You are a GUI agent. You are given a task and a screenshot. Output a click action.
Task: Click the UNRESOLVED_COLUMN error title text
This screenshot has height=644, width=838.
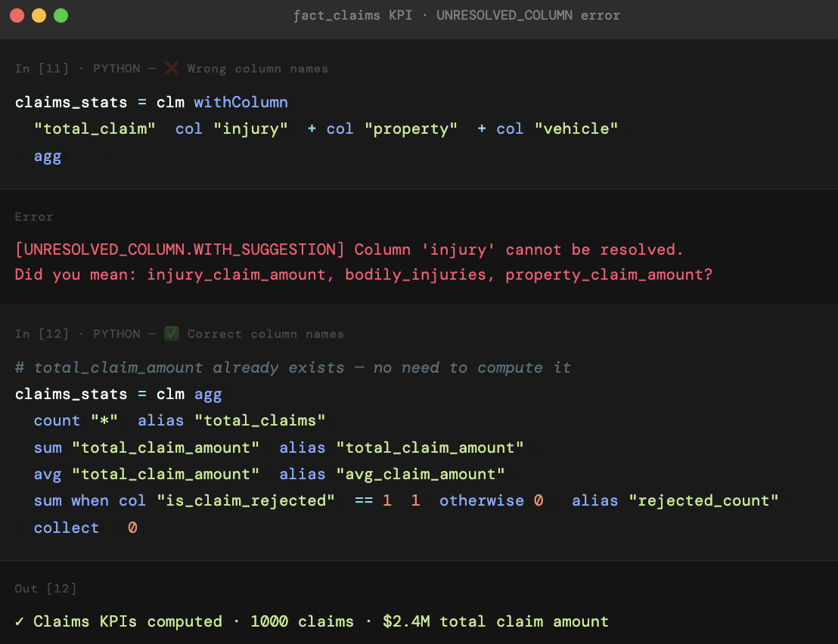[529, 15]
